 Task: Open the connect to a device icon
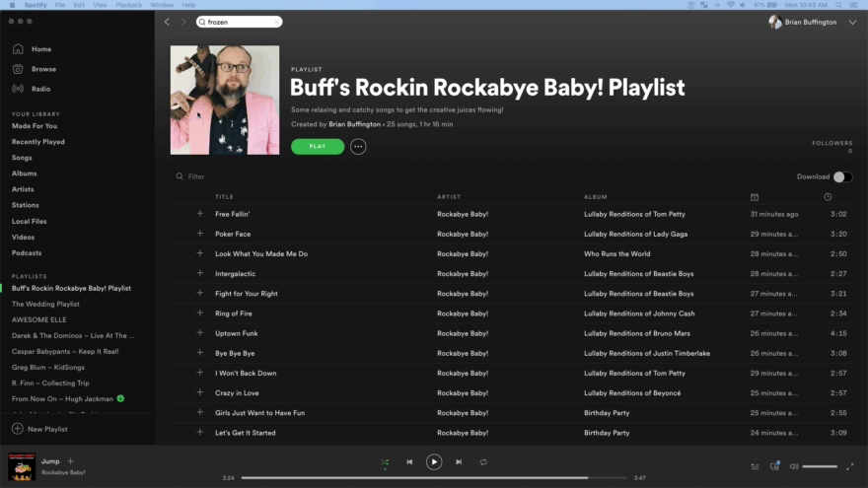point(775,466)
